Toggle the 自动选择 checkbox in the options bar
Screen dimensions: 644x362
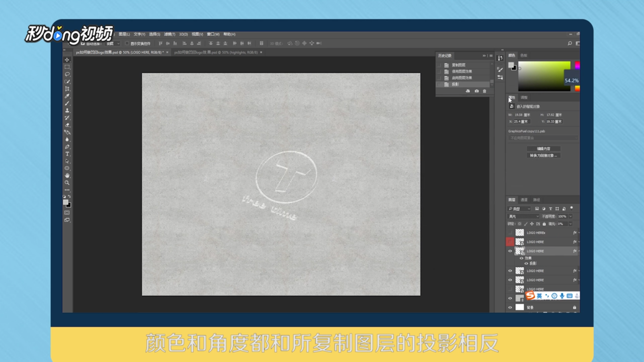coord(83,44)
